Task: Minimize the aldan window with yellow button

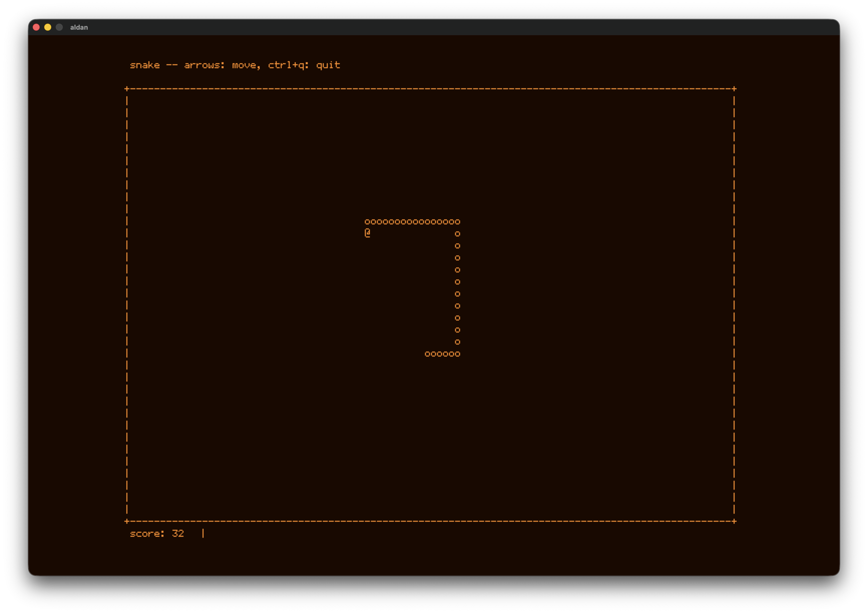Action: [48, 28]
